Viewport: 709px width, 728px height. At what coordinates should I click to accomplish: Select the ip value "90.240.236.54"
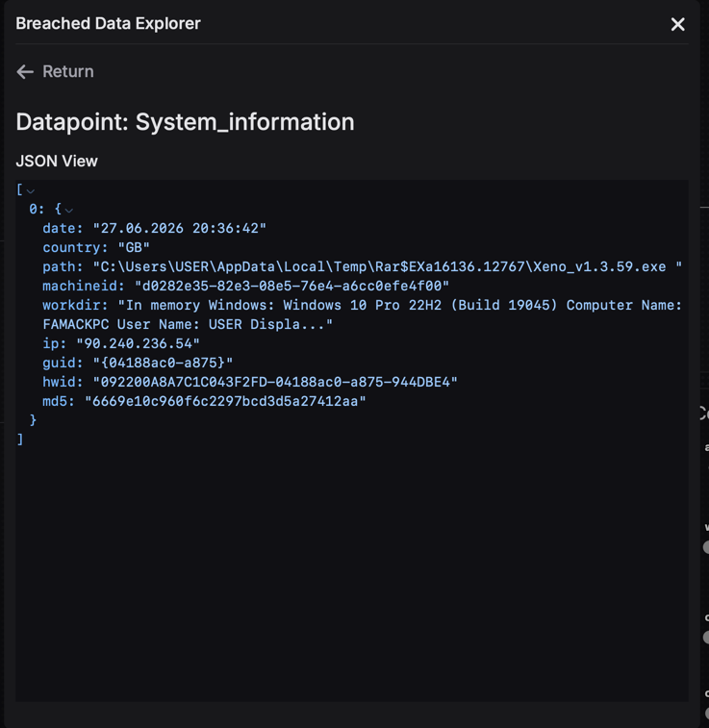[138, 343]
